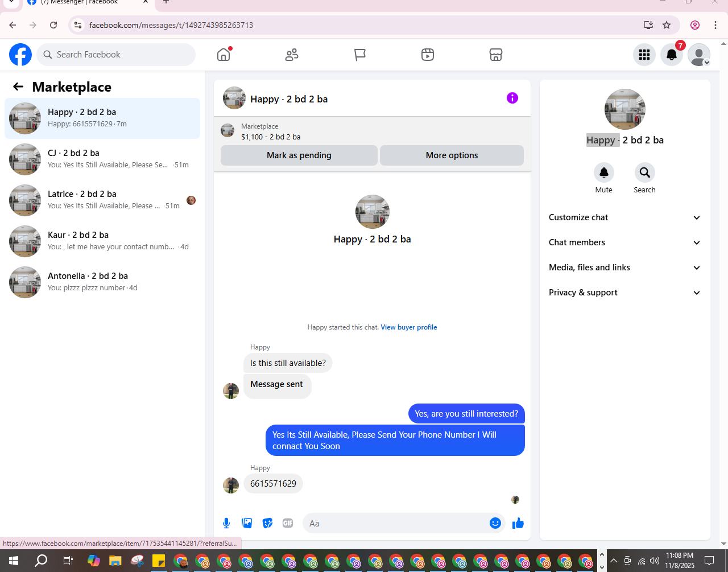Click the More options button
This screenshot has height=572, width=728.
tap(452, 155)
